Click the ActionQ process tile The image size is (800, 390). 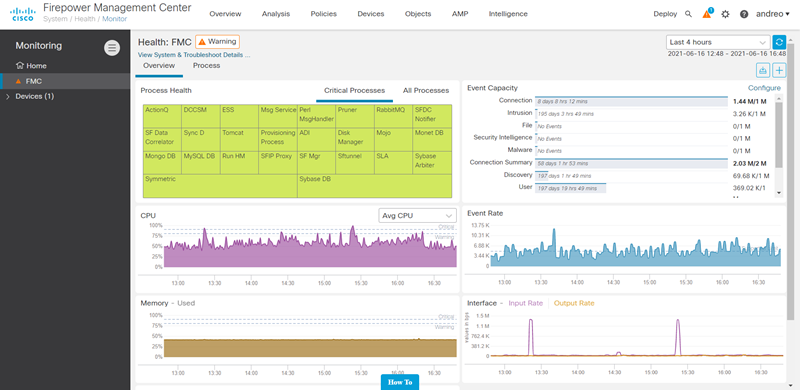[162, 116]
